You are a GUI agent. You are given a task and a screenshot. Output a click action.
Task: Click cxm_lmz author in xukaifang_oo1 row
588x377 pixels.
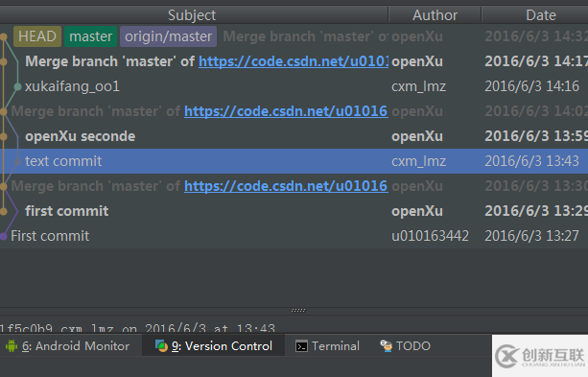(419, 86)
